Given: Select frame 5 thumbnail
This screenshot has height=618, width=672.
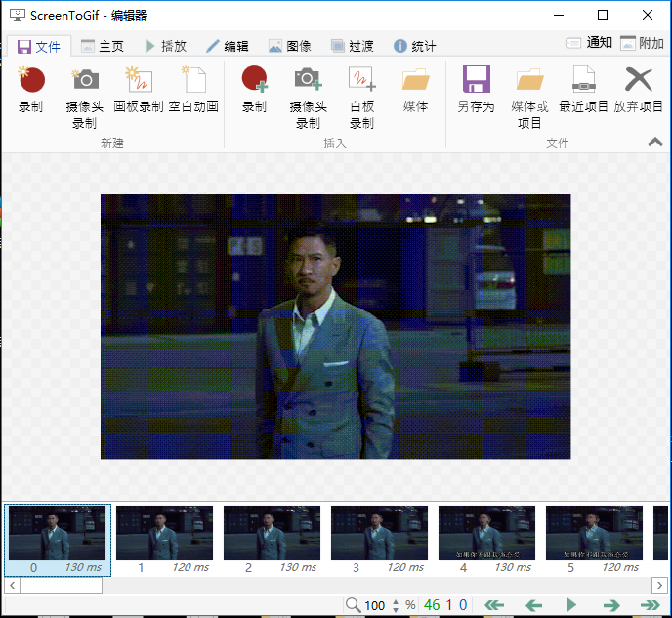Looking at the screenshot, I should pos(594,540).
